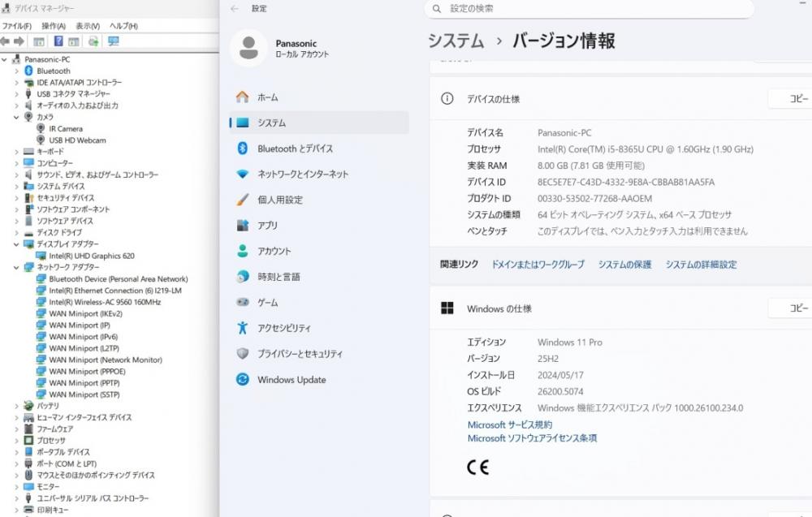Select WAN Miniport (IKEv2) entry
Viewport: 812px width, 517px height.
coord(85,313)
